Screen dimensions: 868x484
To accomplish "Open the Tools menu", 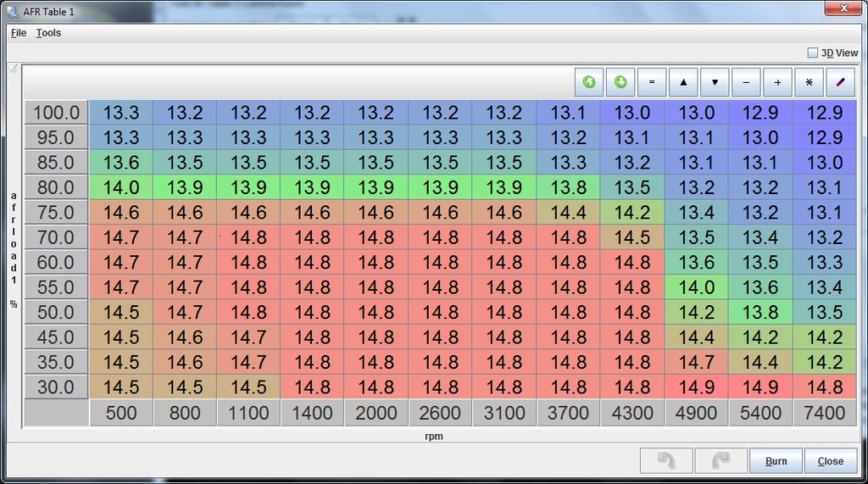I will coord(48,33).
